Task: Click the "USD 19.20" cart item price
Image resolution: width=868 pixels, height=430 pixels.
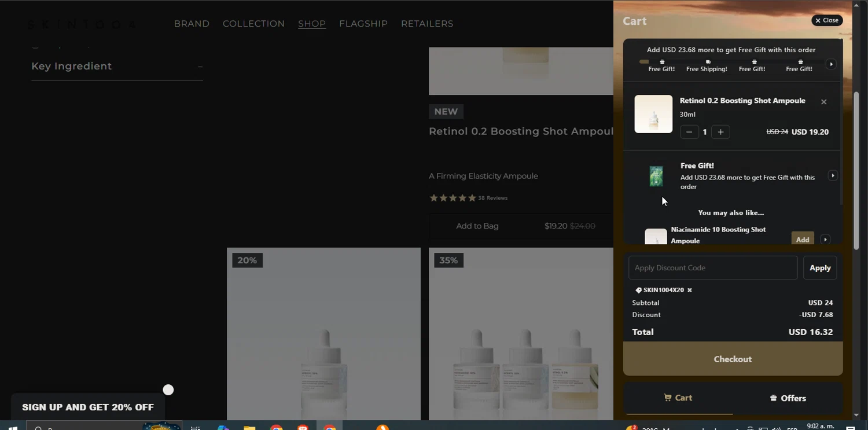Action: coord(810,132)
